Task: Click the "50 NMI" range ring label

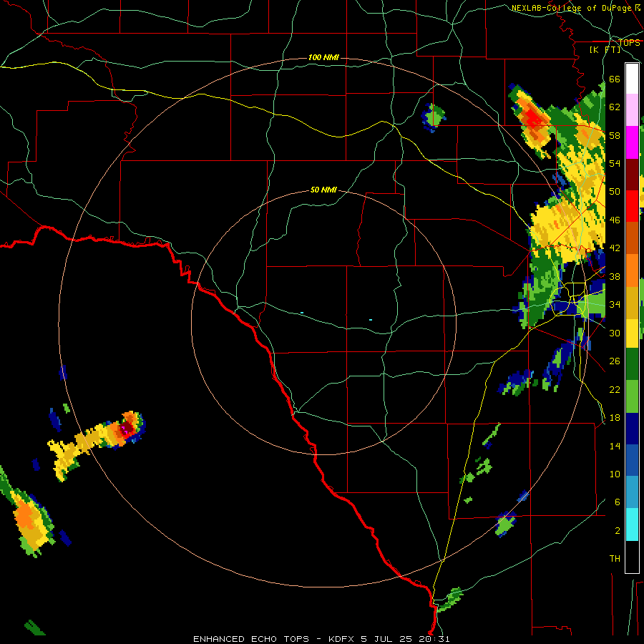Action: pos(323,190)
